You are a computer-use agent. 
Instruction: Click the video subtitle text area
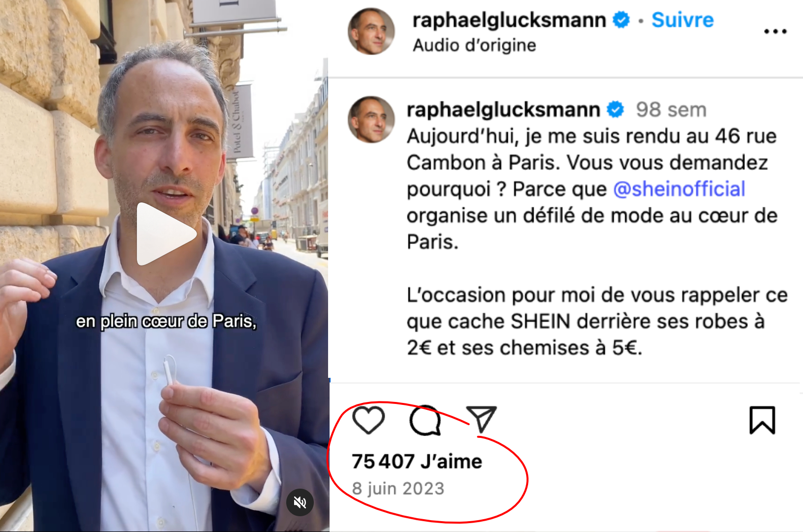click(x=166, y=321)
